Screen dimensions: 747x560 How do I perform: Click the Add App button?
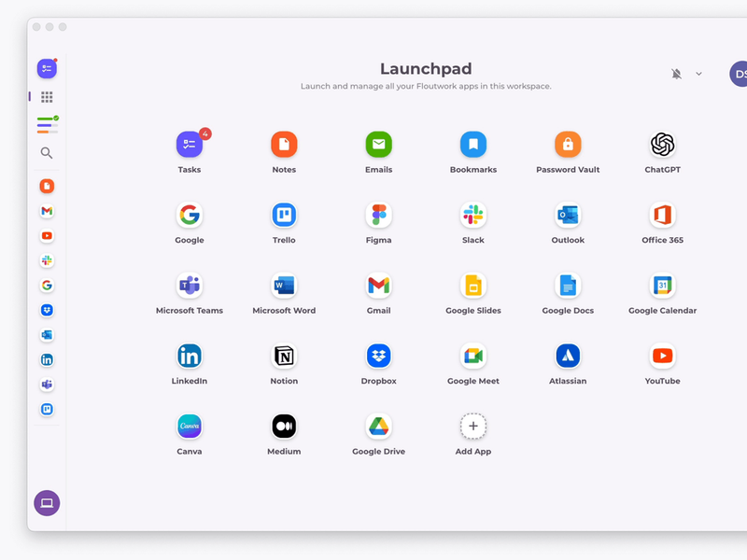pos(472,427)
